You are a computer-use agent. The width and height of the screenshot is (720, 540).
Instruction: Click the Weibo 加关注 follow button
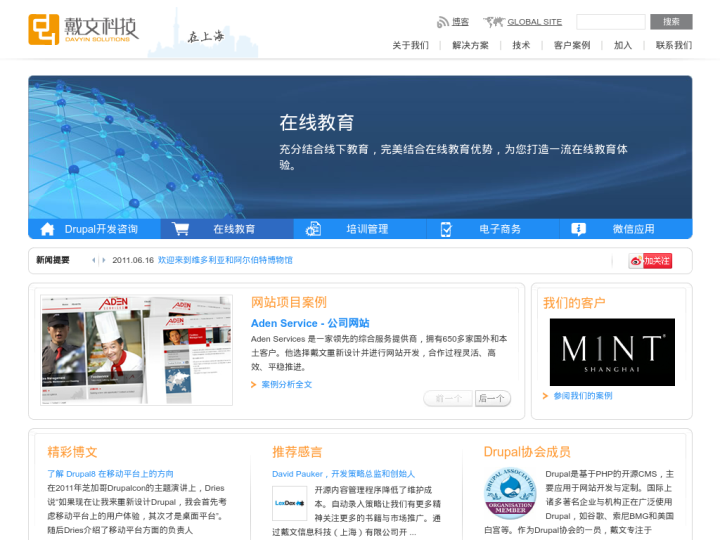650,261
